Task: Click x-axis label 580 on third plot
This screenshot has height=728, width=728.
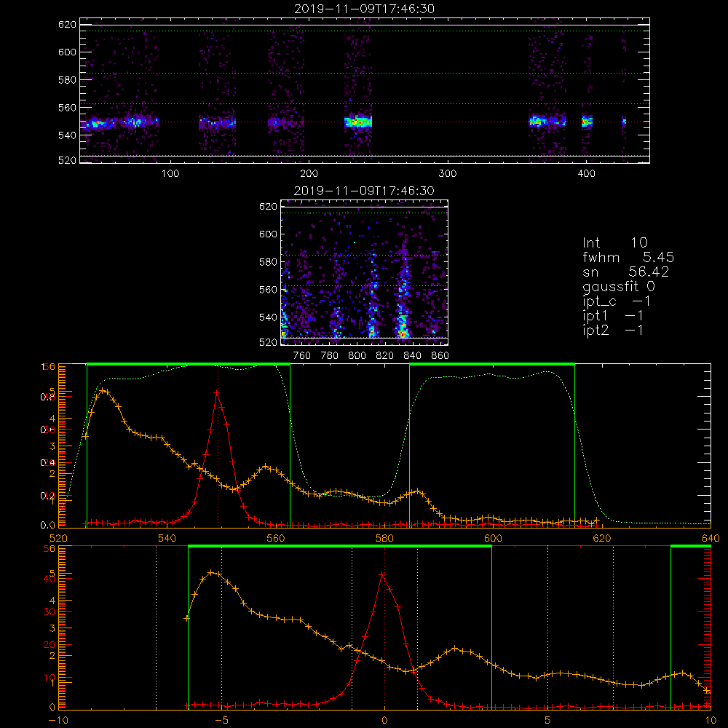Action: click(x=384, y=538)
